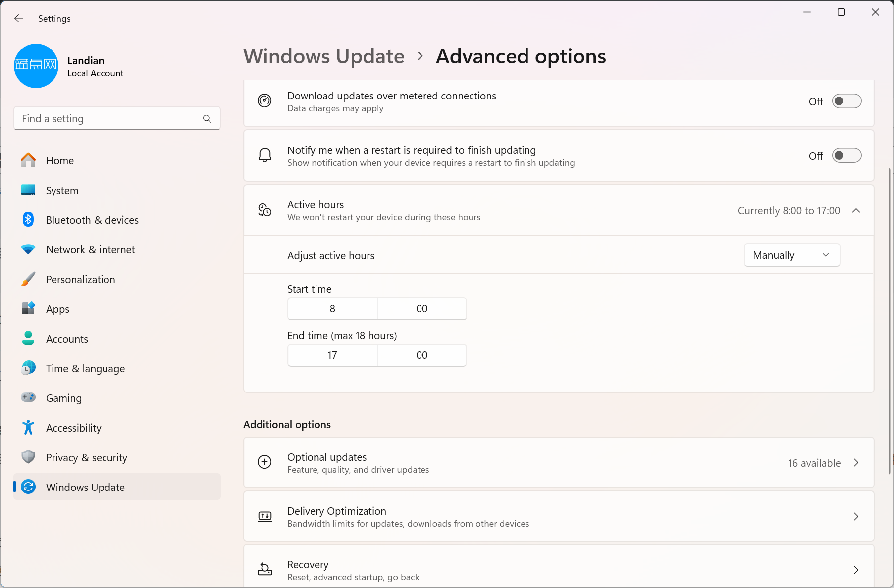This screenshot has width=894, height=588.
Task: Click the Accounts person icon
Action: [28, 339]
